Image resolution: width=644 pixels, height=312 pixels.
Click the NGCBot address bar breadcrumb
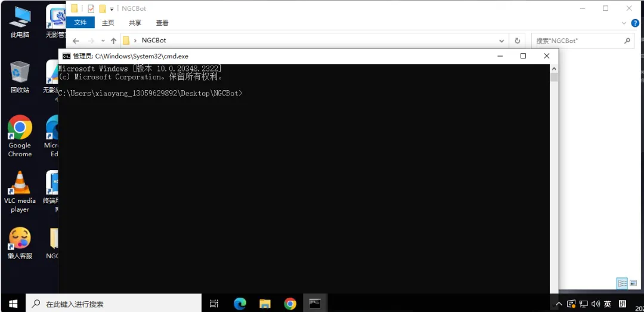tap(154, 41)
